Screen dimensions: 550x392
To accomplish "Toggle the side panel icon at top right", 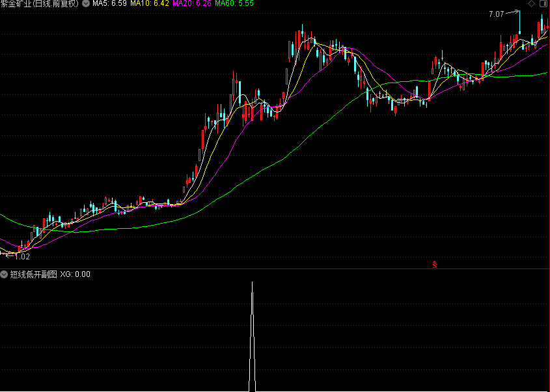I will tap(545, 3).
